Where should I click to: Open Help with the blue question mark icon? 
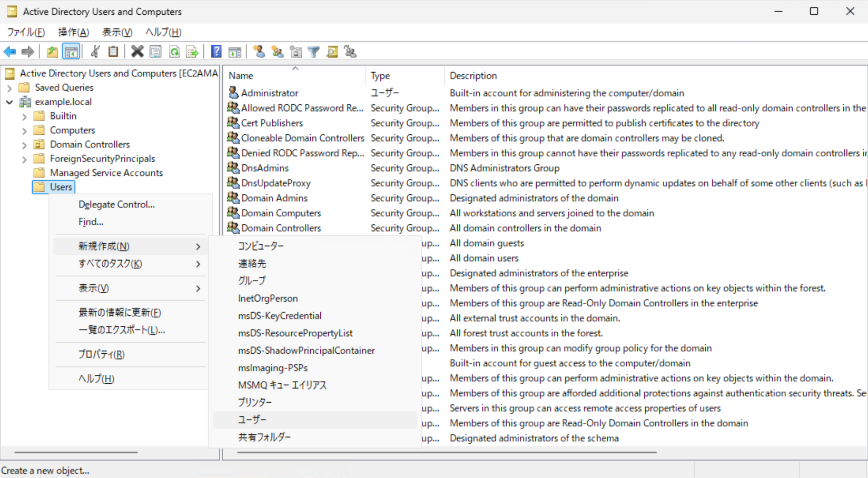point(216,52)
